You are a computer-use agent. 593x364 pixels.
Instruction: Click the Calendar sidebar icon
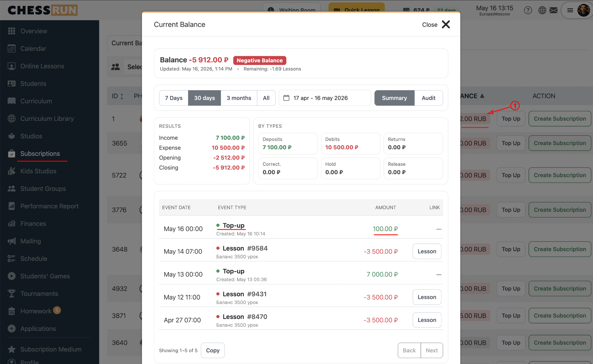[12, 49]
